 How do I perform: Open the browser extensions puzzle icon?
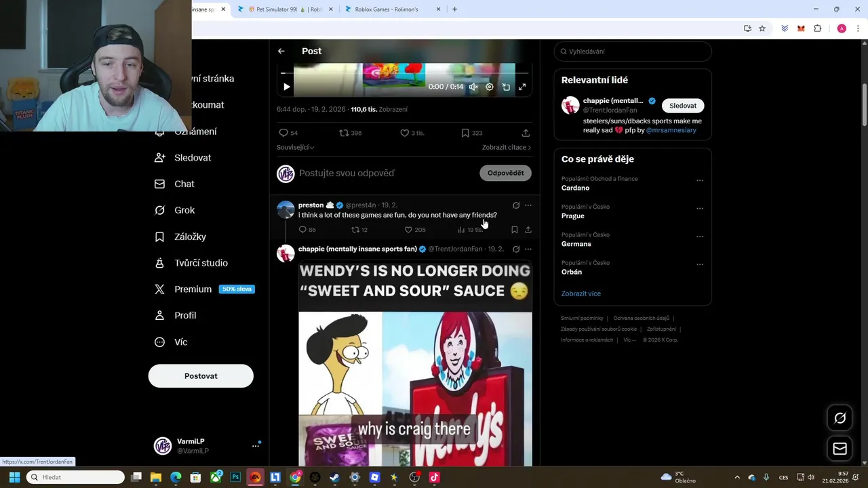(817, 28)
